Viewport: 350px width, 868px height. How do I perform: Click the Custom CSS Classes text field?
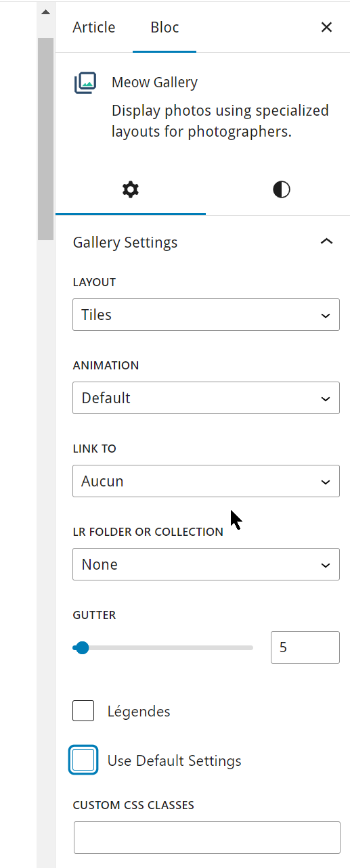[206, 838]
